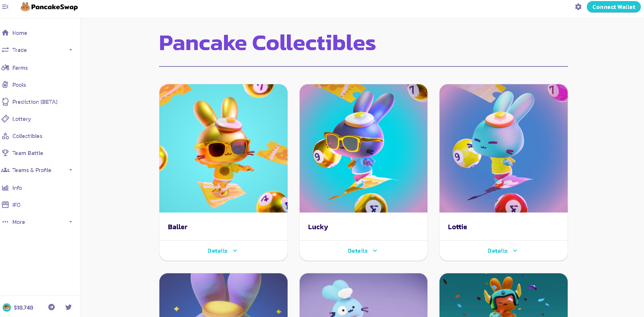Click the Connect Wallet button
Screen dimensions: 644x317
613,7
